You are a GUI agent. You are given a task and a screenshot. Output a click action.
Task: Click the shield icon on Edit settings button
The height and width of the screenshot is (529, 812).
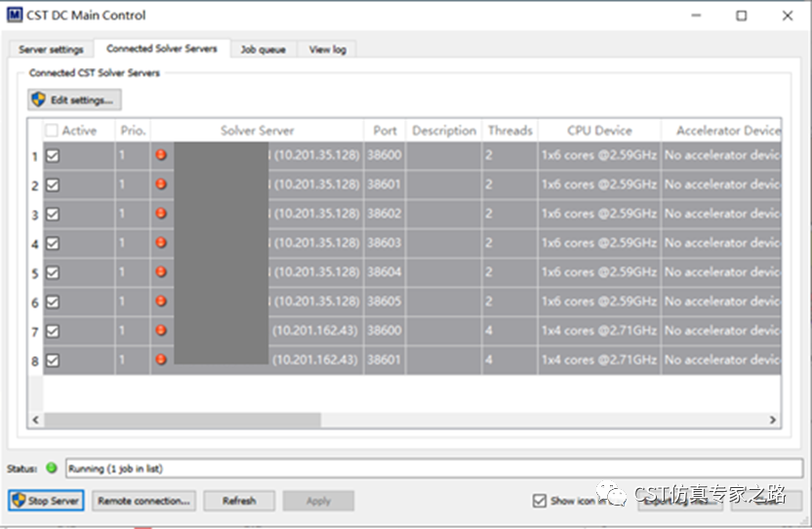[x=39, y=100]
